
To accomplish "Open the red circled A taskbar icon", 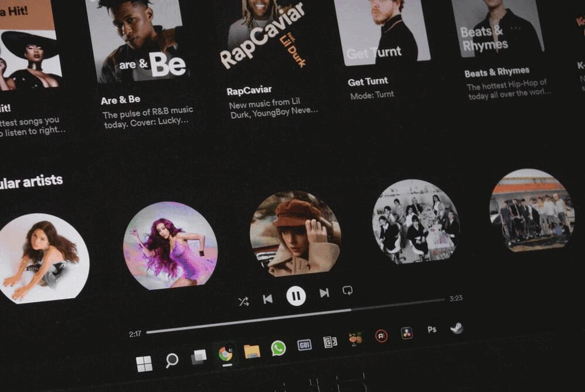I will [x=381, y=336].
